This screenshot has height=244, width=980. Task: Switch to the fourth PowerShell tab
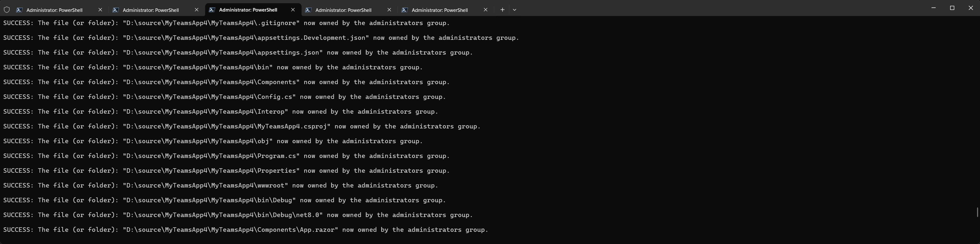coord(343,10)
